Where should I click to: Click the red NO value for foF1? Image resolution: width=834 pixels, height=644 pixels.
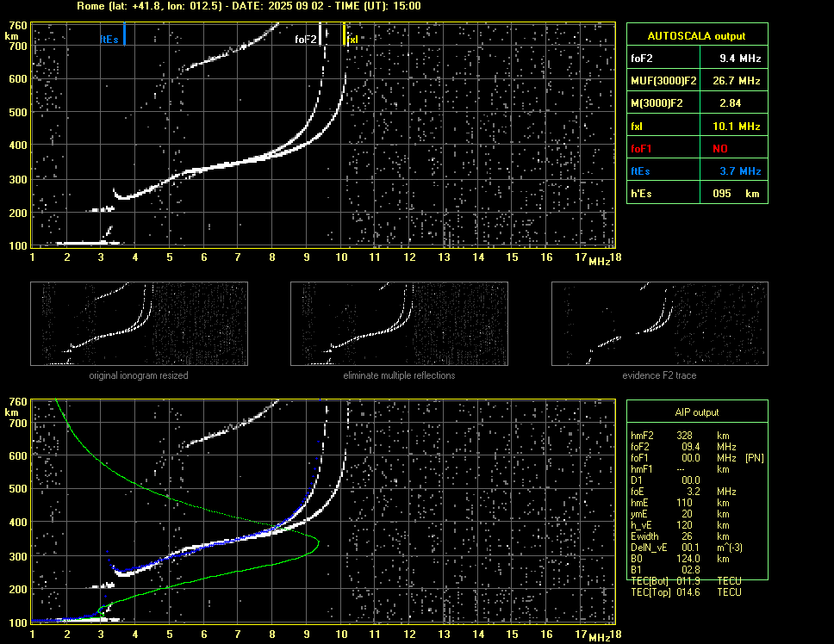(720, 149)
